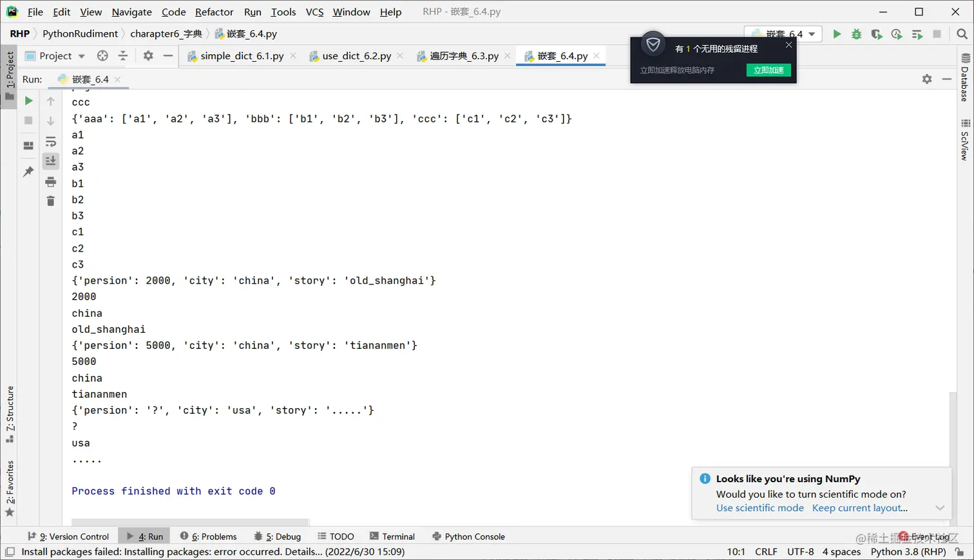Viewport: 974px width, 560px height.
Task: Open the Refactor menu
Action: point(215,12)
